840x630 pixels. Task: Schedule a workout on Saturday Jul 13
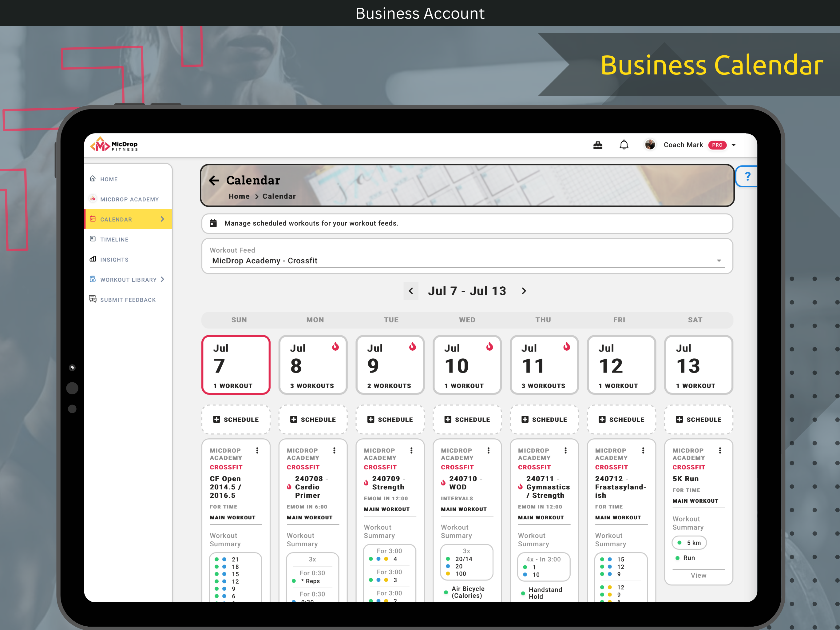698,420
